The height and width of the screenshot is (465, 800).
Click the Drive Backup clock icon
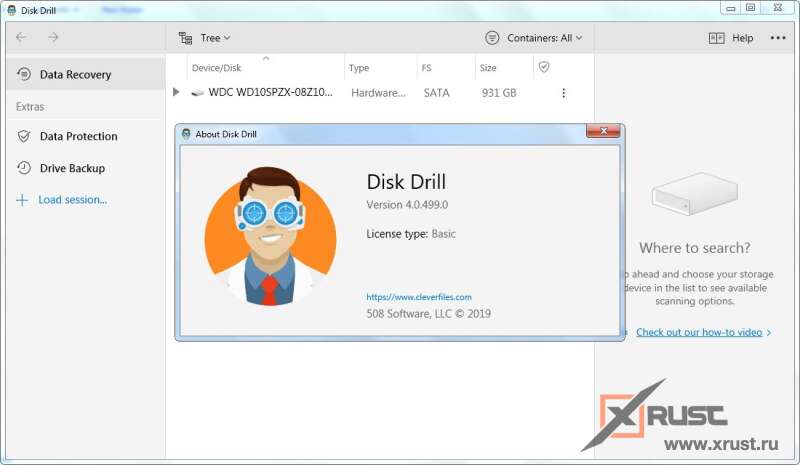23,168
